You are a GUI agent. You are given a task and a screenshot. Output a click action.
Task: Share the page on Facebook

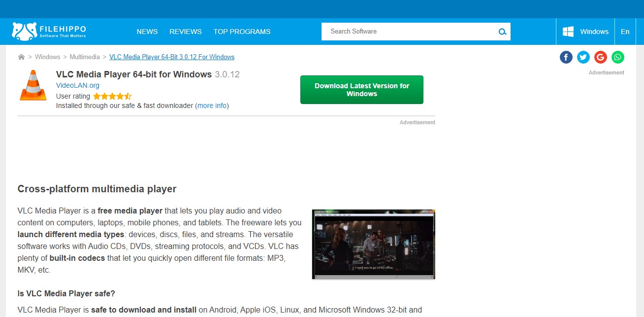[x=566, y=57]
